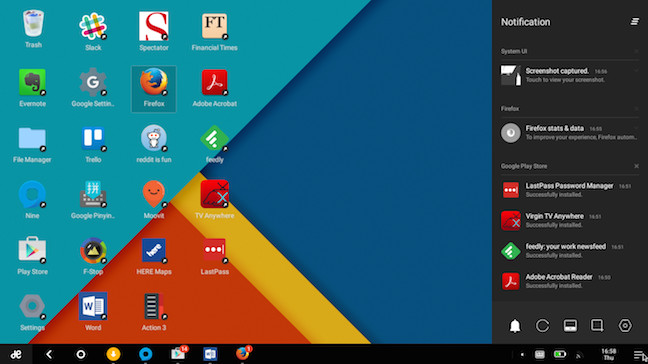Open Virgin TV Anywhere installed notification

(569, 221)
